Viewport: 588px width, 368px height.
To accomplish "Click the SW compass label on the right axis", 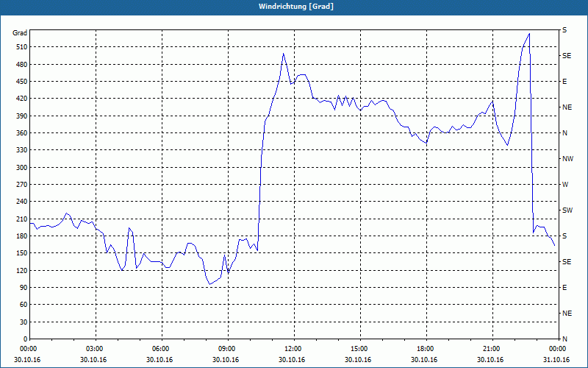I will coord(567,210).
